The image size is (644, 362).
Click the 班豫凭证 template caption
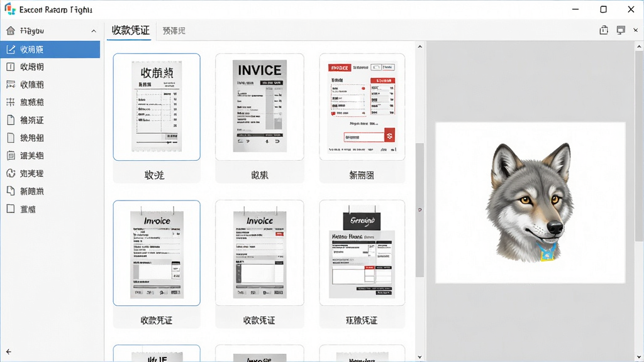click(x=362, y=320)
